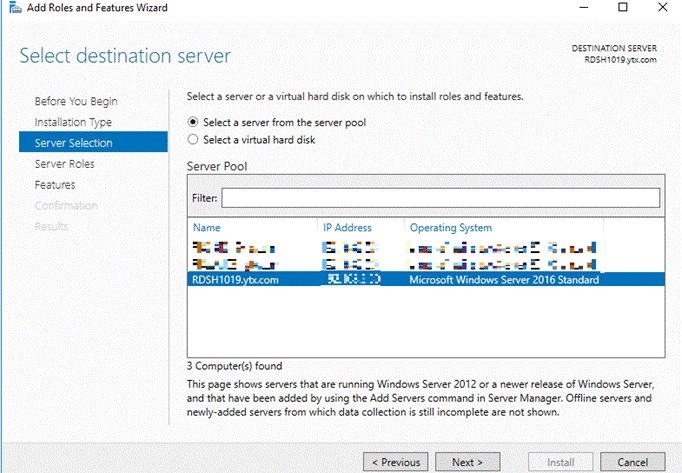Select the second blurred server row

(426, 264)
